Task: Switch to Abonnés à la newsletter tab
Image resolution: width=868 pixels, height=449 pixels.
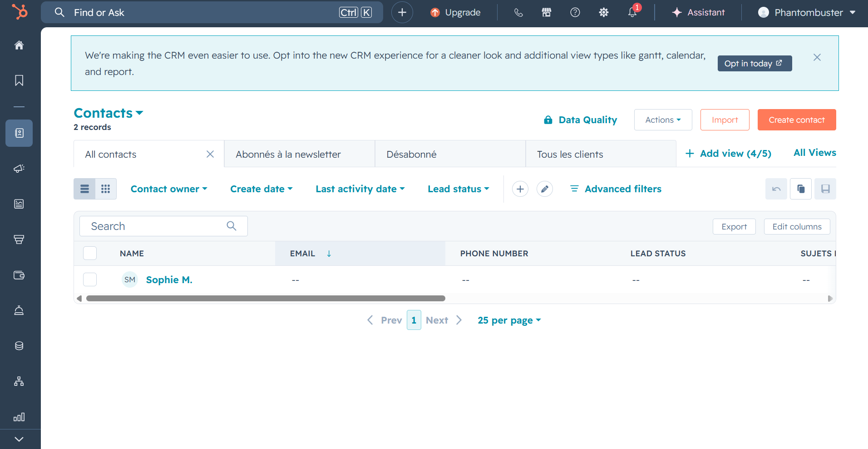Action: [300, 154]
